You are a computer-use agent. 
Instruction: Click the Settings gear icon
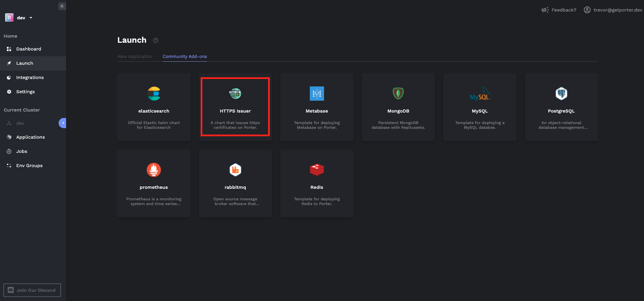pyautogui.click(x=9, y=92)
